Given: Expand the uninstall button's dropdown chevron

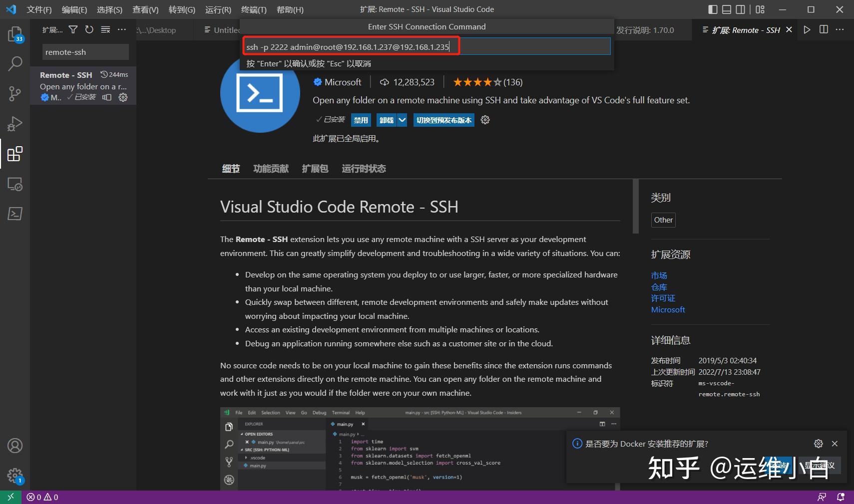Looking at the screenshot, I should [x=403, y=120].
